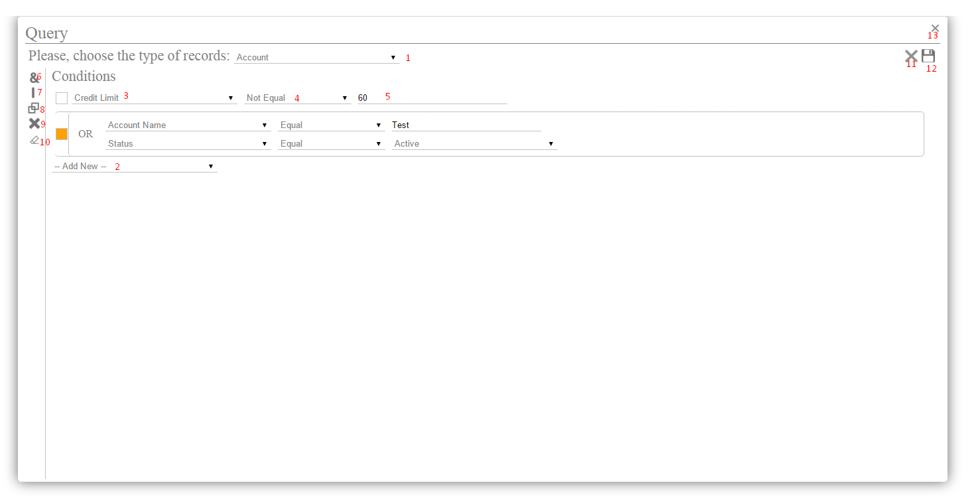Screen dimensions: 980x503
Task: Check the Credit Limit condition checkbox
Action: point(62,98)
